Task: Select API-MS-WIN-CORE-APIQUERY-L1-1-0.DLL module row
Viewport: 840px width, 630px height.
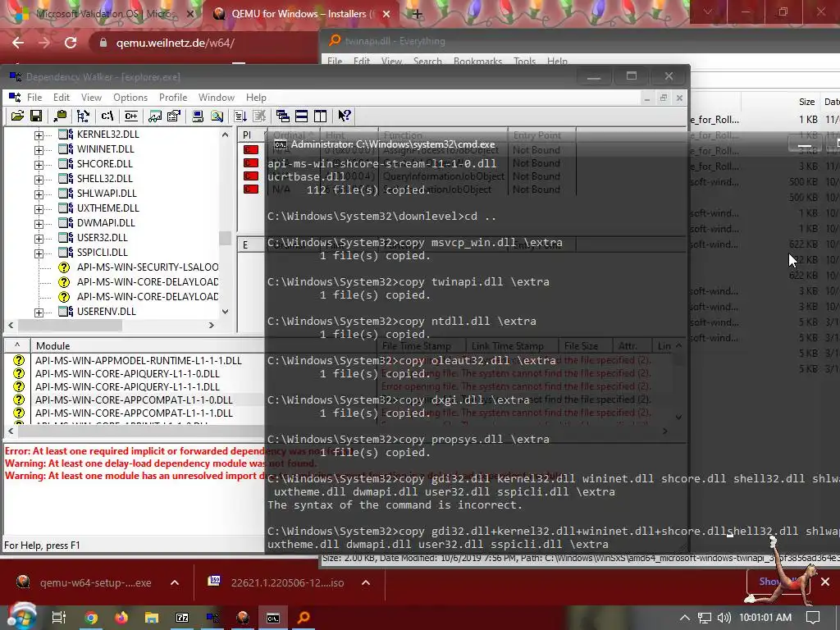Action: [127, 374]
